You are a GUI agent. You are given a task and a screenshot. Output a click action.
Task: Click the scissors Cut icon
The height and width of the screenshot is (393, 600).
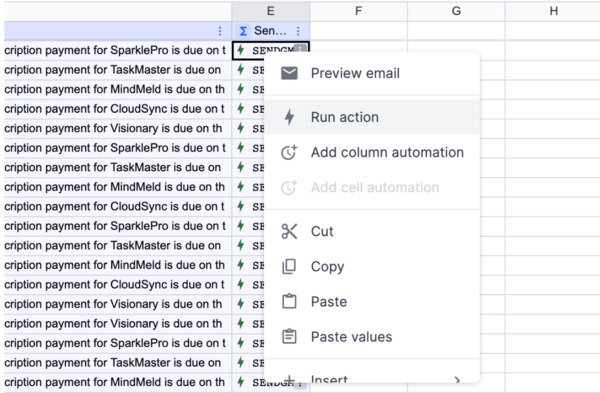pyautogui.click(x=289, y=231)
